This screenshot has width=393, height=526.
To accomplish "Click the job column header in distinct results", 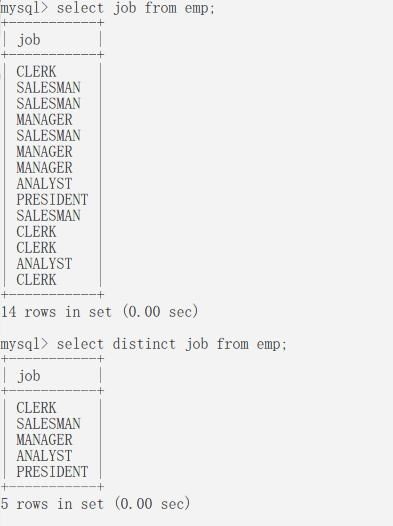I will (29, 376).
